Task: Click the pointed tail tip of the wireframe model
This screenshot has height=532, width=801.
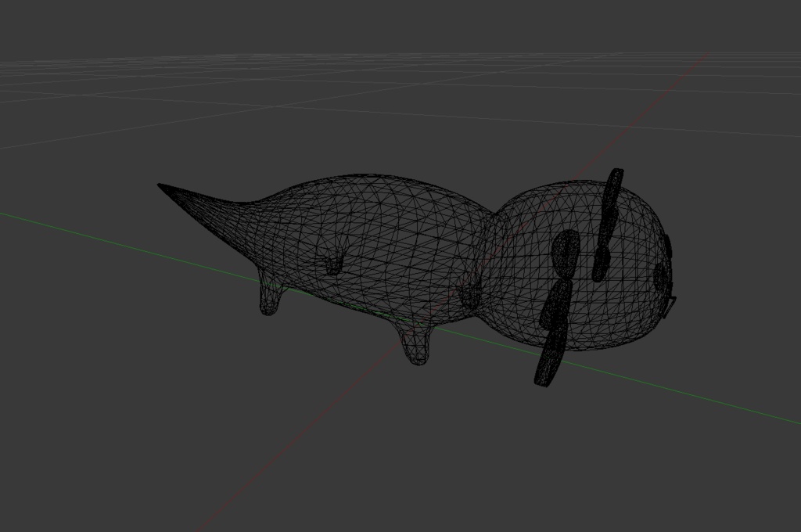Action: 162,186
